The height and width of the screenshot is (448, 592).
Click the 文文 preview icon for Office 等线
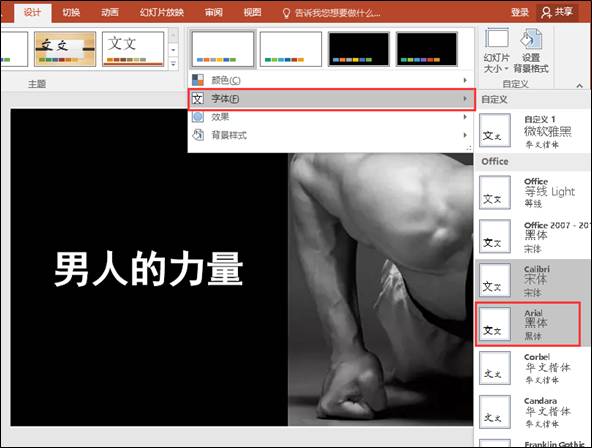click(x=495, y=192)
